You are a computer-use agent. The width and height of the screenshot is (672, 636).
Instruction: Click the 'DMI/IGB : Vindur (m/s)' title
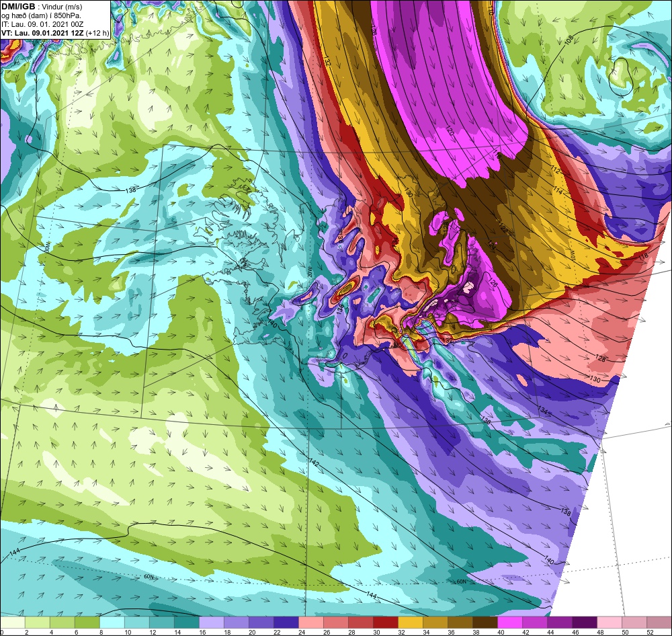[x=42, y=7]
